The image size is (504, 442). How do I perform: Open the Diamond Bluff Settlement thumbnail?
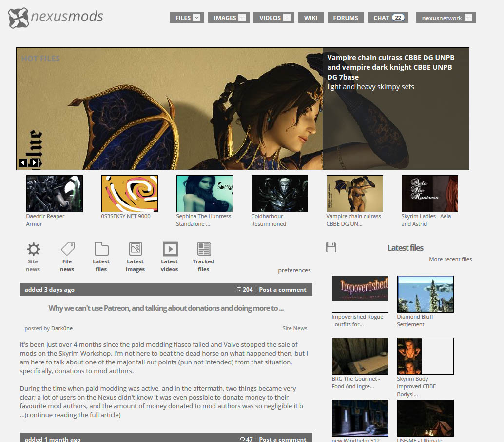(426, 294)
